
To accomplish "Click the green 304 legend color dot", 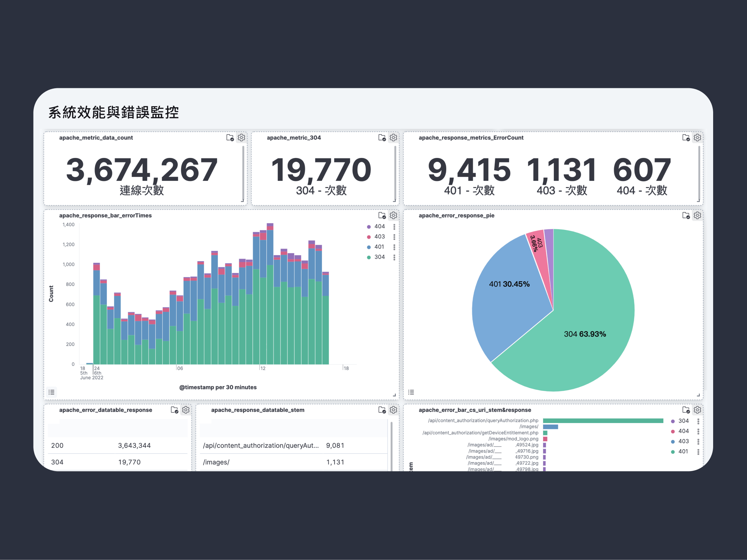I will coord(369,257).
